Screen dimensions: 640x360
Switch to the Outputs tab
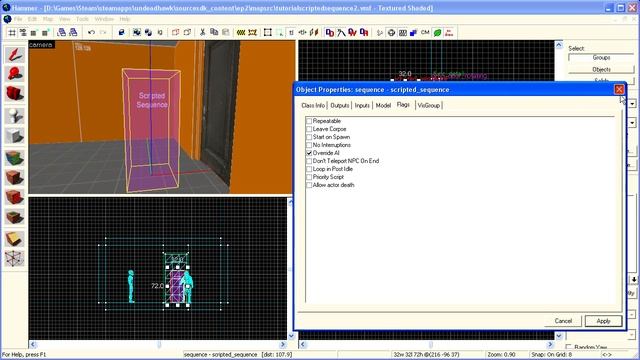(x=340, y=105)
